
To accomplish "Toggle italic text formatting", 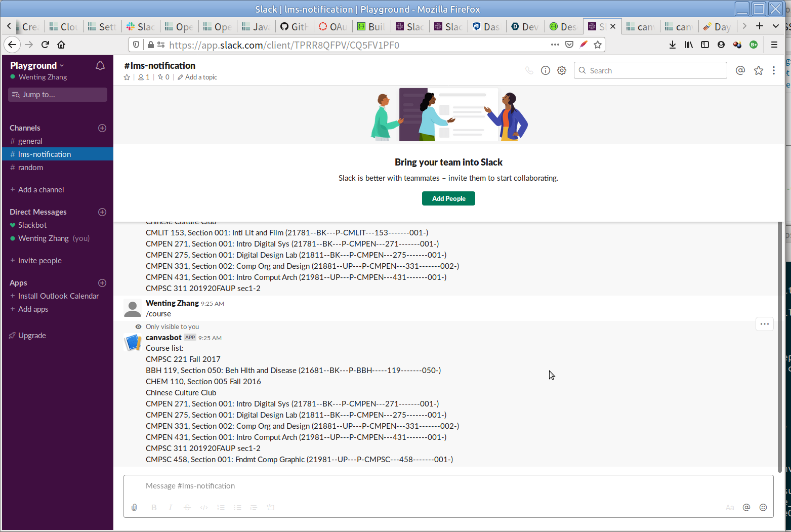I will click(171, 508).
